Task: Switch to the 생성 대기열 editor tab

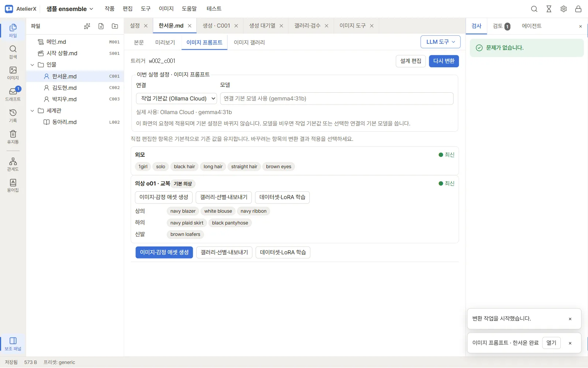Action: pos(262,26)
